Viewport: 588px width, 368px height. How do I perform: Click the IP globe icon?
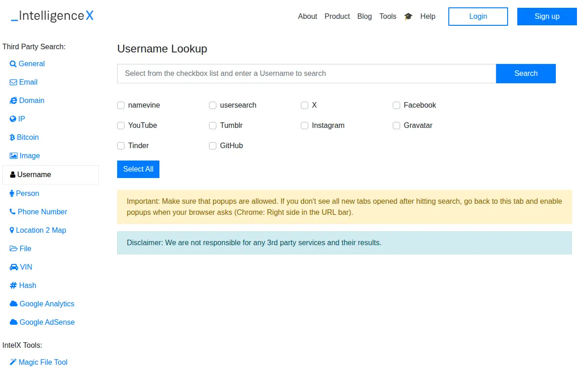click(x=13, y=119)
